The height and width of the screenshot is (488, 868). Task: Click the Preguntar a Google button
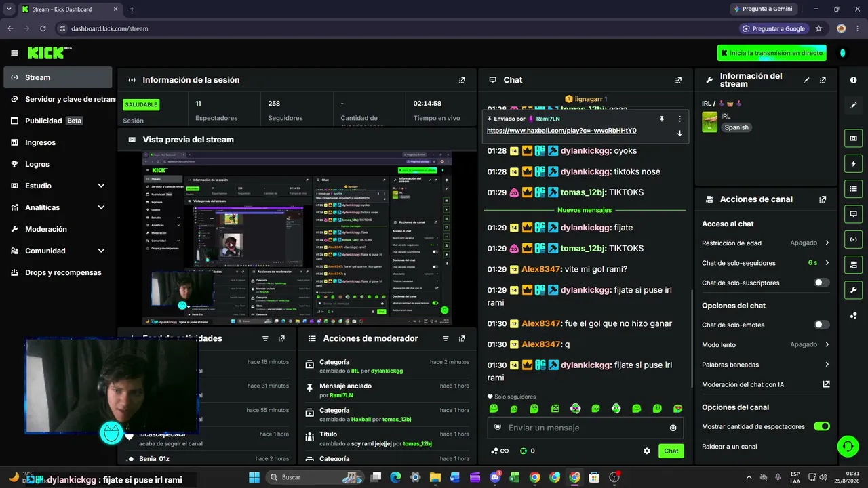pyautogui.click(x=774, y=28)
